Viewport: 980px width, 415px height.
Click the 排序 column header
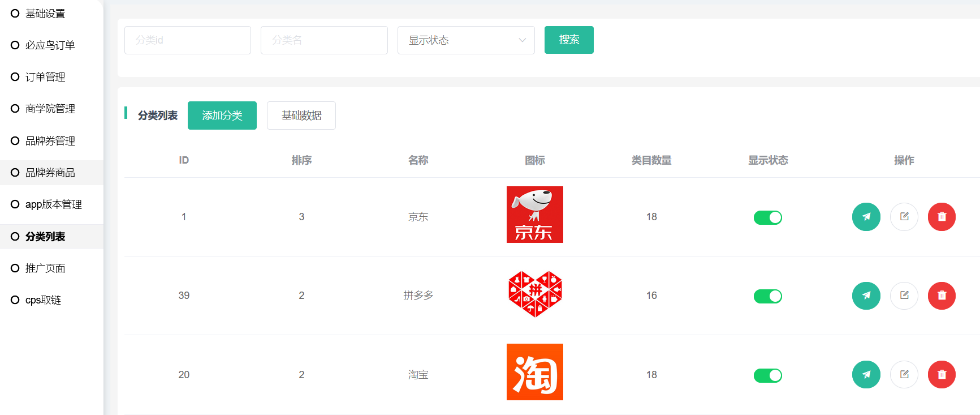tap(301, 160)
